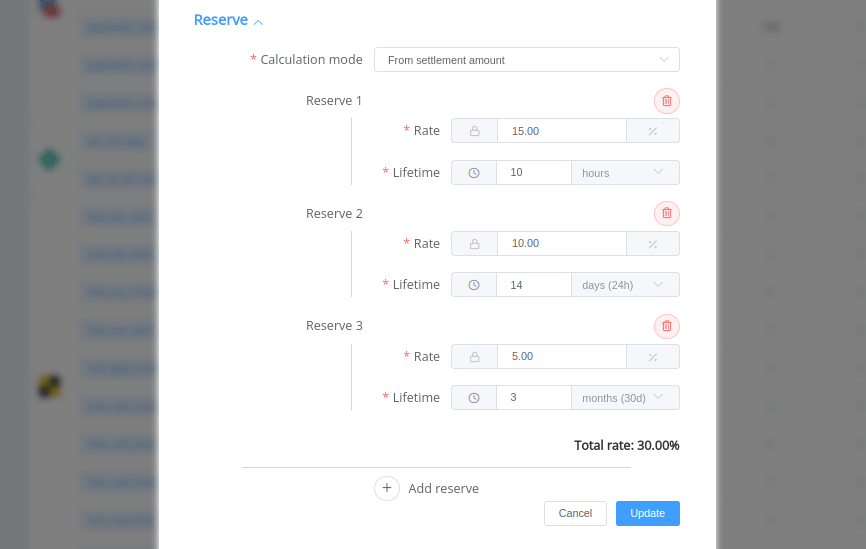Open the Calculation mode dropdown
866x549 pixels.
(x=527, y=60)
